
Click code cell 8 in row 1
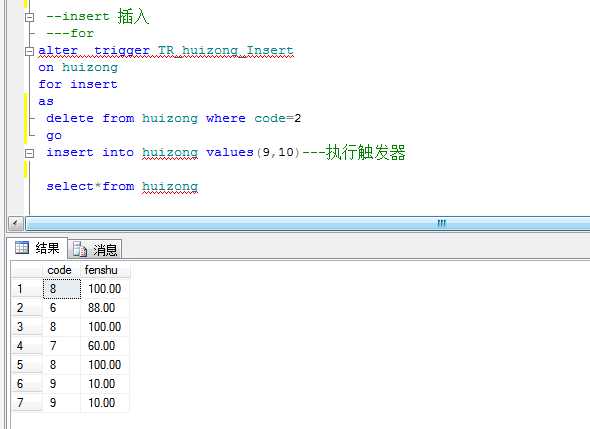(x=62, y=289)
